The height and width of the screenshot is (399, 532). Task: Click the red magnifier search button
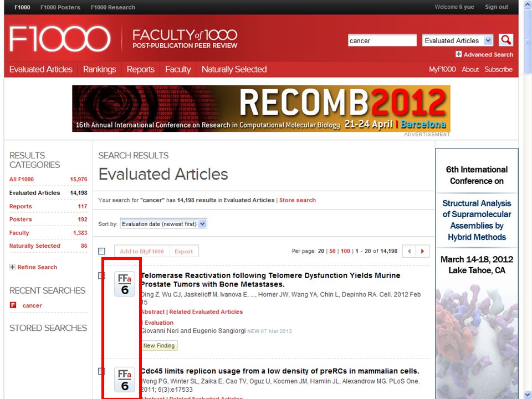pyautogui.click(x=505, y=40)
